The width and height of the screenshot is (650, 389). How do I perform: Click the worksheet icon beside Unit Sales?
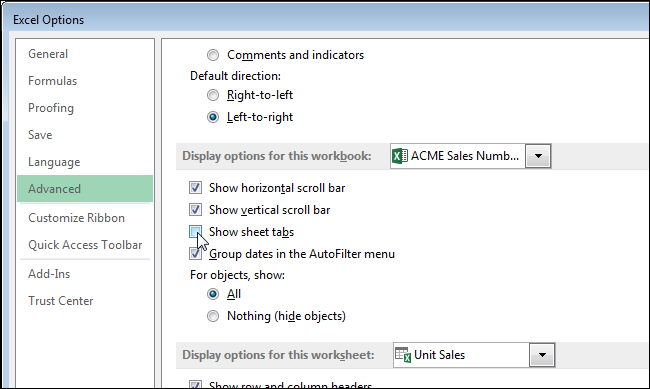pyautogui.click(x=403, y=355)
